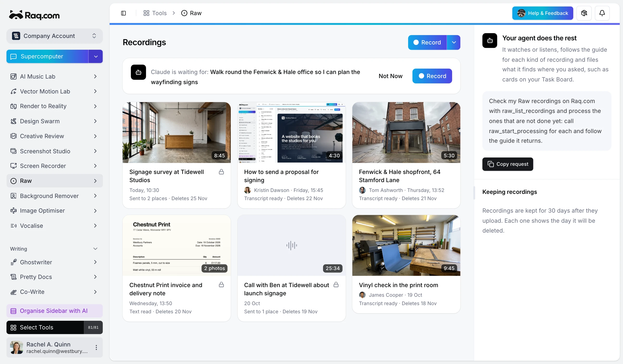Open the Record options dropdown arrow
This screenshot has height=364, width=623.
(454, 42)
